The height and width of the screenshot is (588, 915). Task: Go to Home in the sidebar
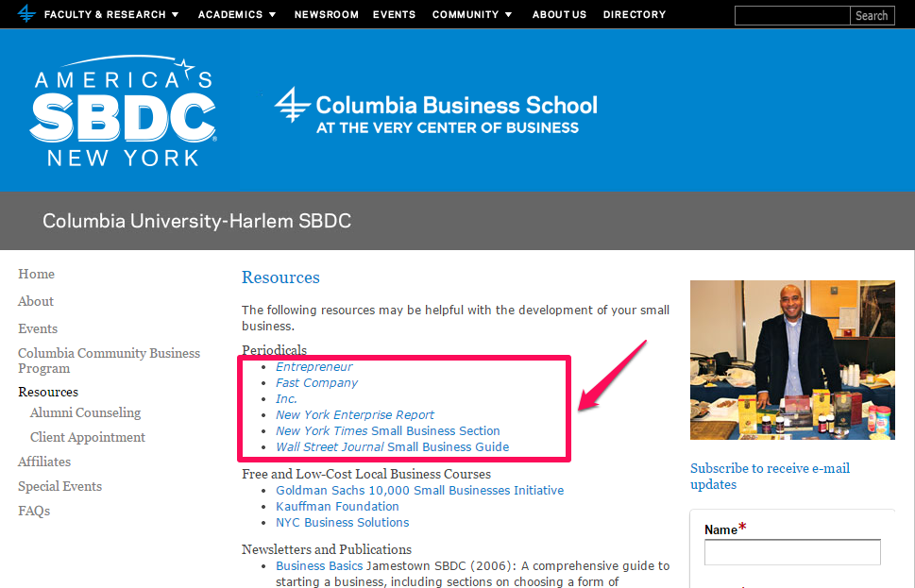[x=36, y=274]
